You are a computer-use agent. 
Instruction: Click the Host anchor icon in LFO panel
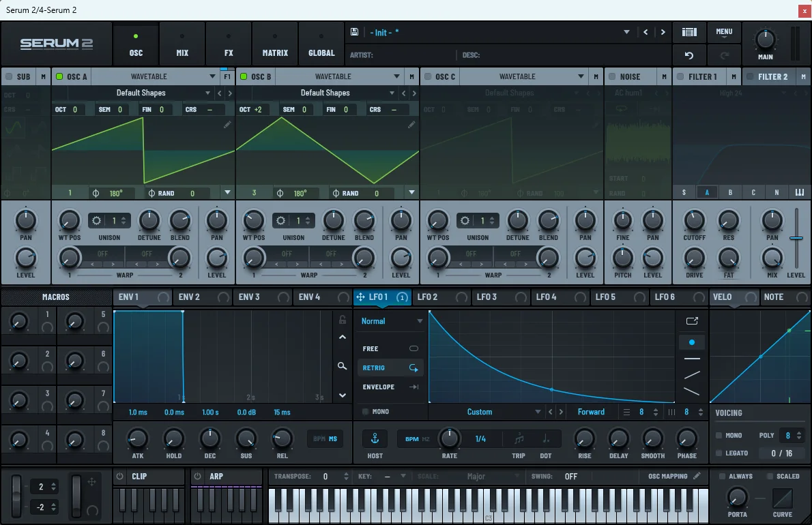pyautogui.click(x=374, y=438)
